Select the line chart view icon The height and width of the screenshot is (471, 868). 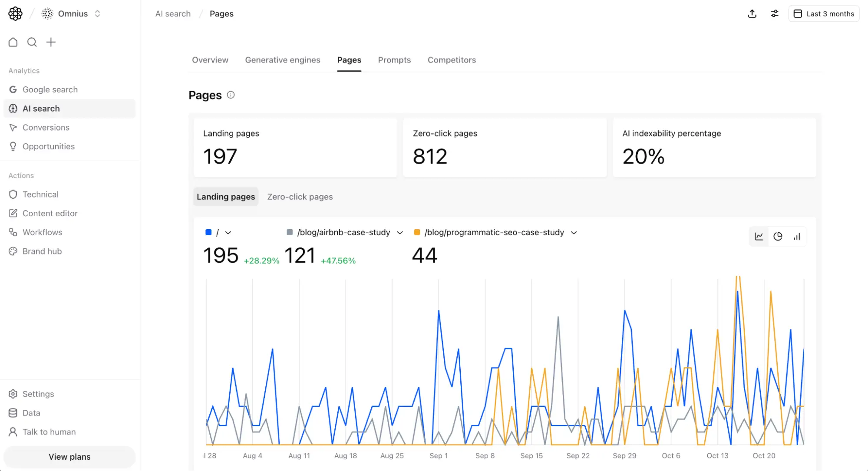pyautogui.click(x=759, y=236)
